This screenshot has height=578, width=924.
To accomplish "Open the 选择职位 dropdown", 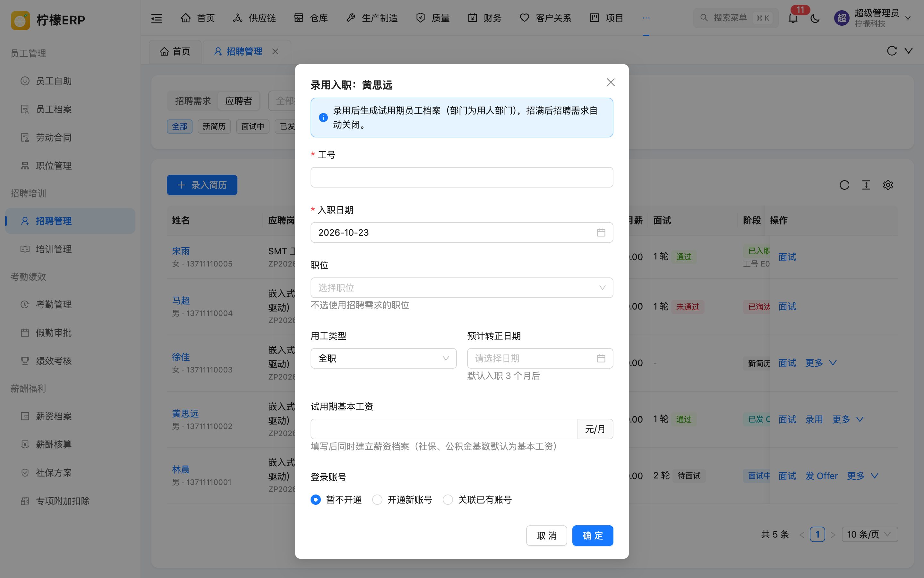I will [462, 287].
